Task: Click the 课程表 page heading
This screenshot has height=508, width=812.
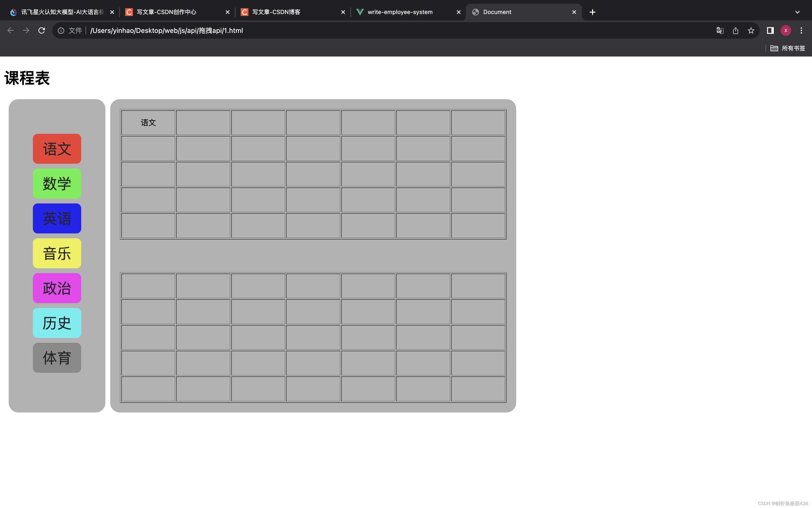Action: (27, 78)
